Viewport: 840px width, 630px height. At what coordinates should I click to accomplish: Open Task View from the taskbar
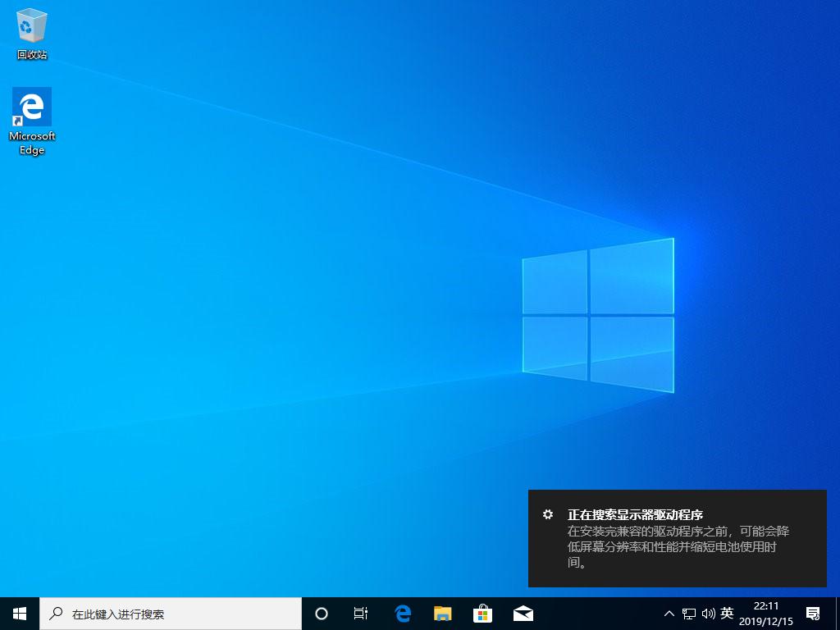point(360,613)
